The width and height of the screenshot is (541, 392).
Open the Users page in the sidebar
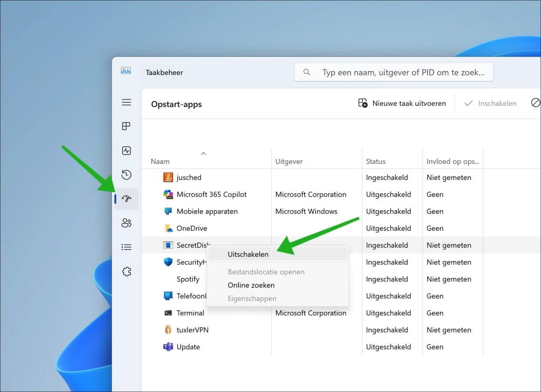tap(126, 223)
